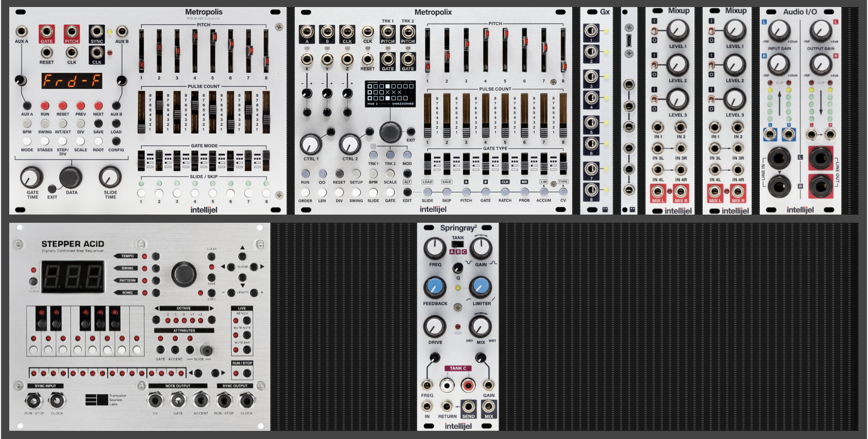Click the B input jack on Metropolix

click(x=327, y=32)
